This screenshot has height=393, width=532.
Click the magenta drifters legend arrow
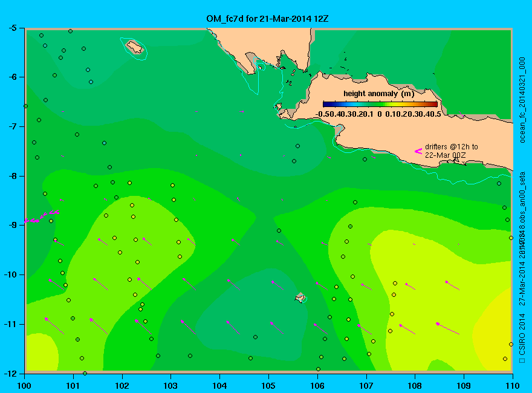click(418, 151)
